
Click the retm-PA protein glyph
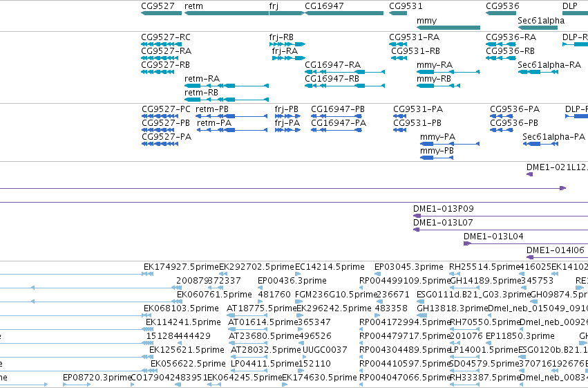click(232, 130)
